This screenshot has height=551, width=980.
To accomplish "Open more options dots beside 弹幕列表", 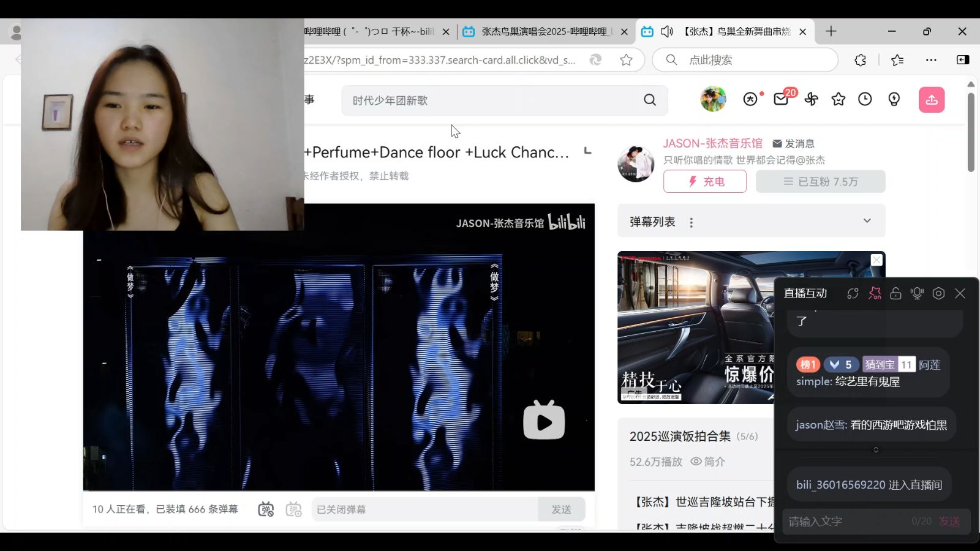I will (692, 223).
